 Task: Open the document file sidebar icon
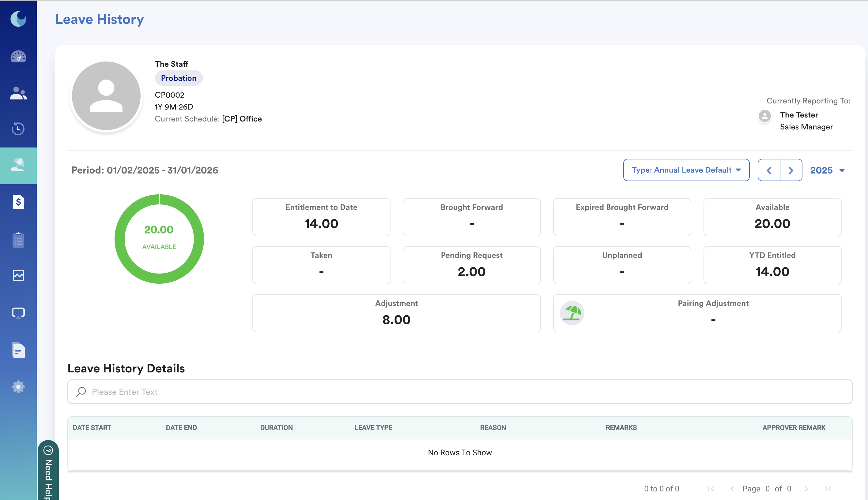(18, 350)
